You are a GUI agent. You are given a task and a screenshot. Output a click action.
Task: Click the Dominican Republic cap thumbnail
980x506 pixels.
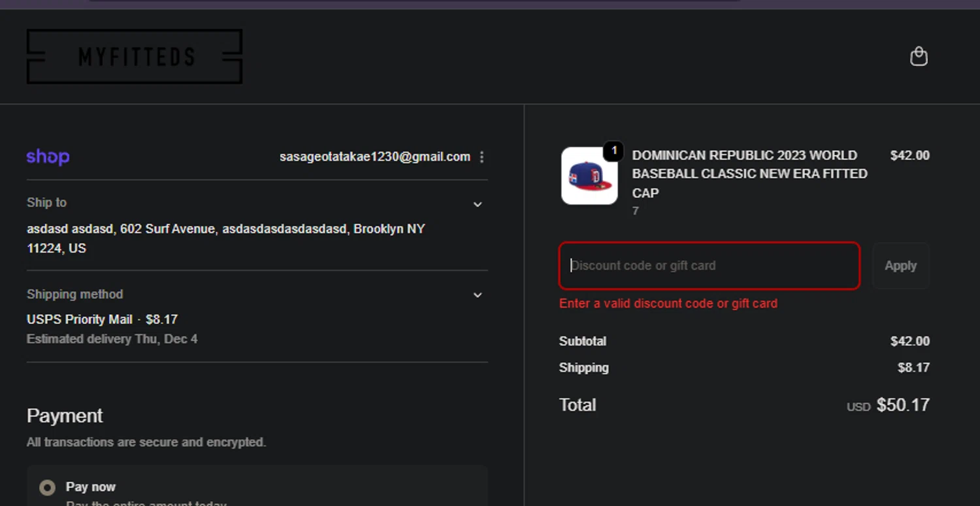coord(589,176)
